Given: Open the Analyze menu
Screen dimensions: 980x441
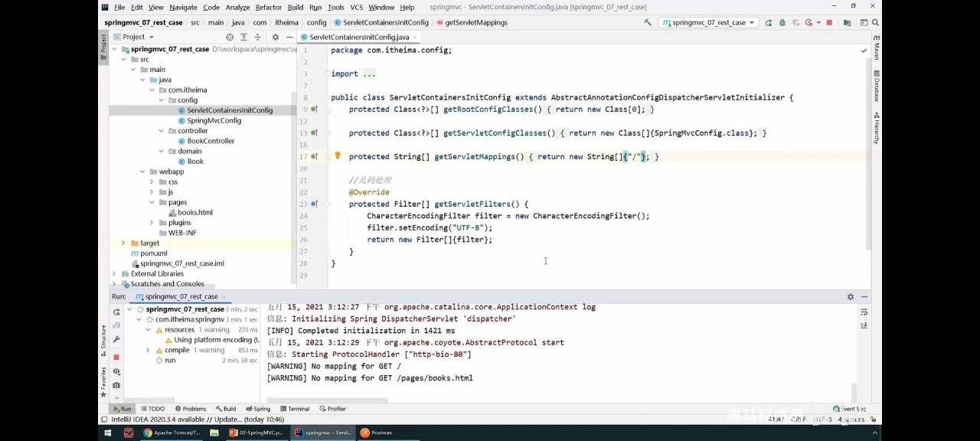Looking at the screenshot, I should 237,7.
